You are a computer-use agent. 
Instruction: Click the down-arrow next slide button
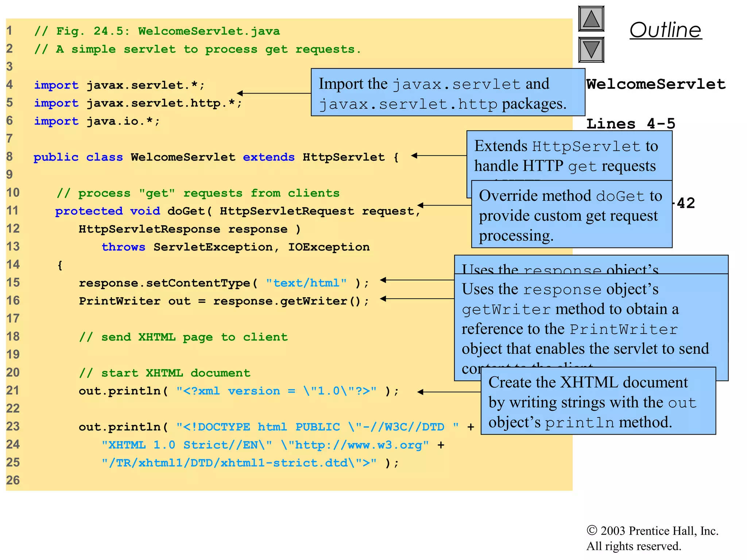coord(591,50)
